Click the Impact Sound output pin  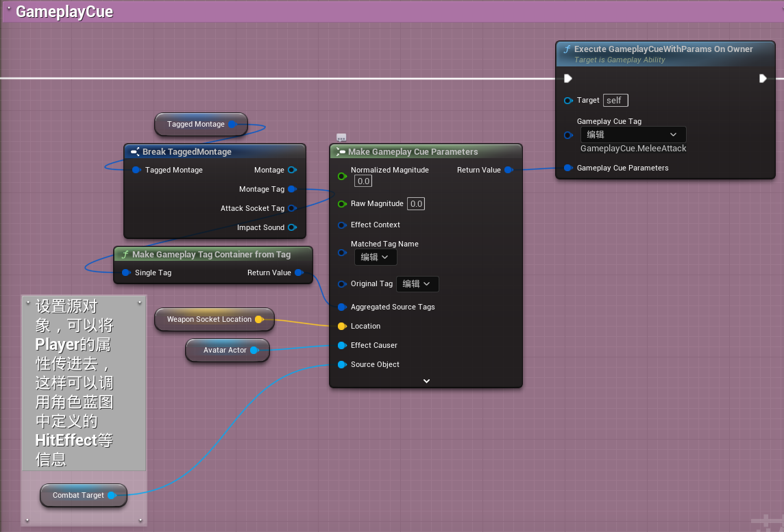tap(293, 227)
